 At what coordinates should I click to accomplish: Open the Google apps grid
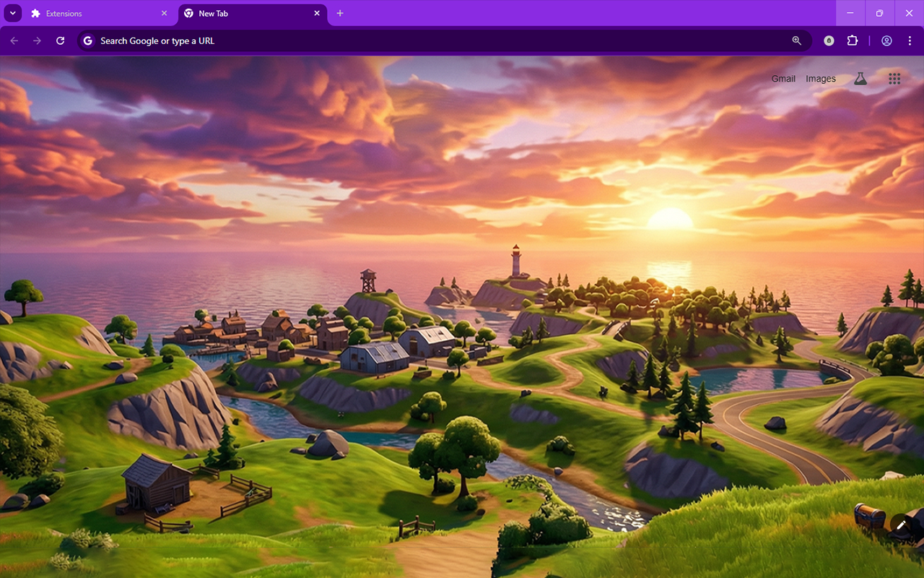click(x=894, y=78)
